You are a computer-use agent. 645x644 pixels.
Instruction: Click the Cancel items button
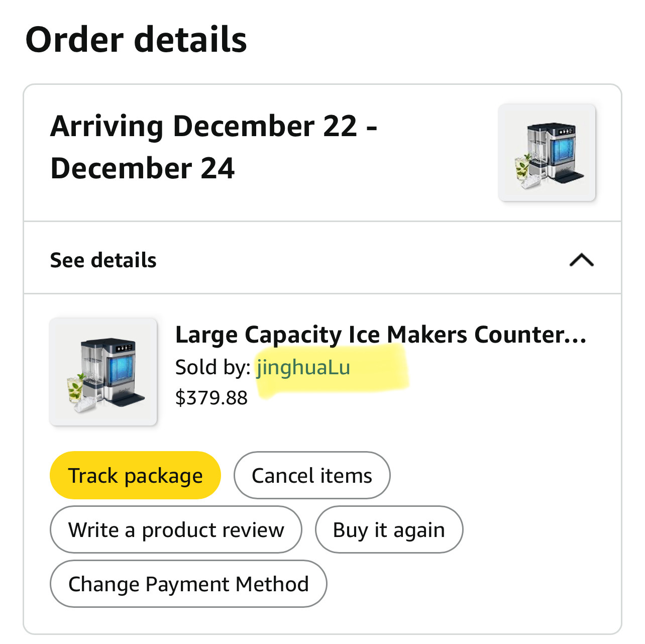pos(311,475)
